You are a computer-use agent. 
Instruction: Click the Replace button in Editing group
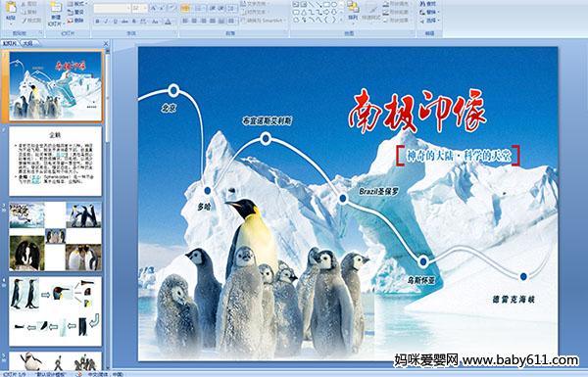[429, 12]
